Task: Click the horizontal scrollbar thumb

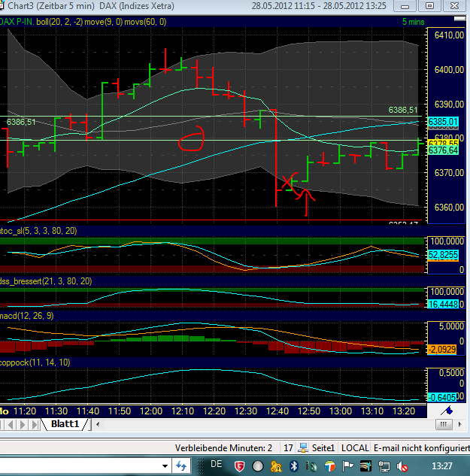Action: point(444,424)
